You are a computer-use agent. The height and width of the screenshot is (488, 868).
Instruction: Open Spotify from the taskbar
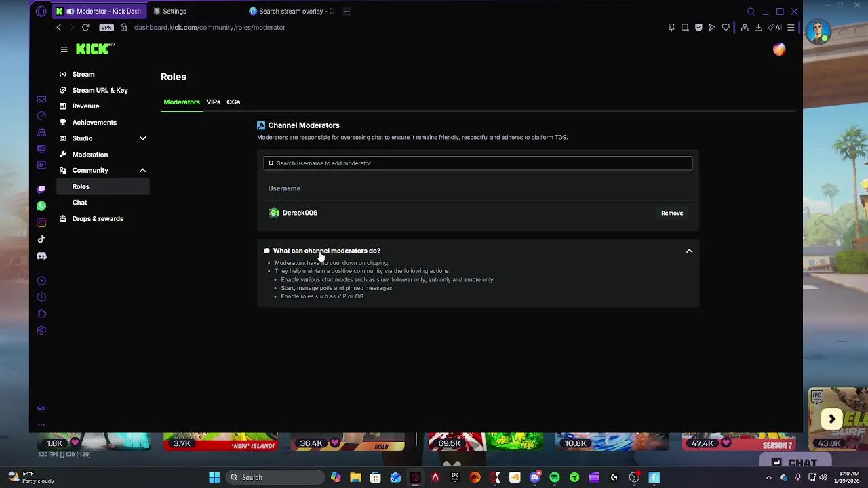click(x=555, y=477)
